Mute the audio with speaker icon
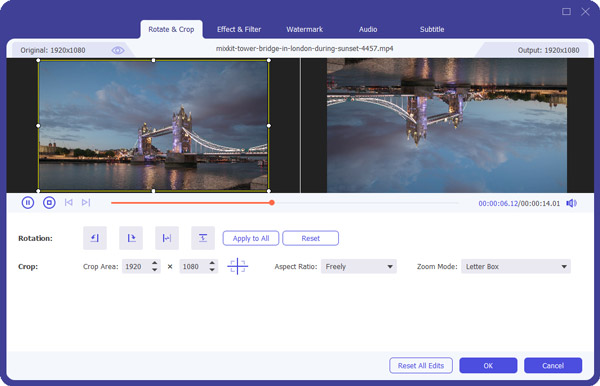600x386 pixels. [x=571, y=203]
